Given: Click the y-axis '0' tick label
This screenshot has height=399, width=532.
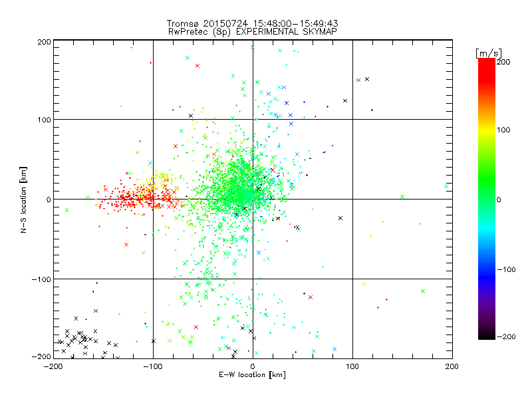Looking at the screenshot, I should [x=49, y=199].
